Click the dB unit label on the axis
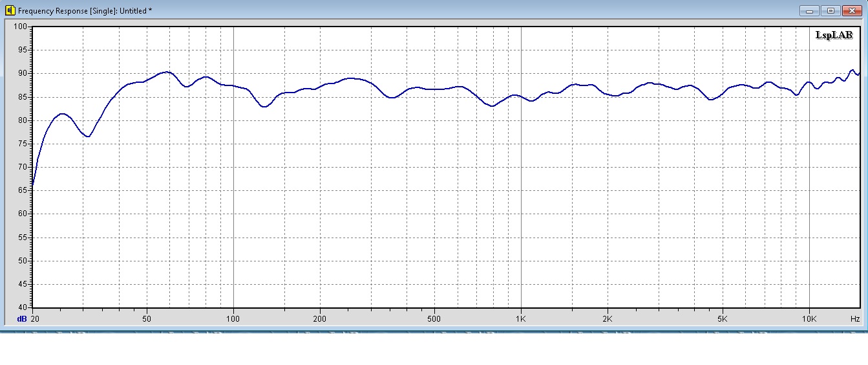868x365 pixels. 22,319
